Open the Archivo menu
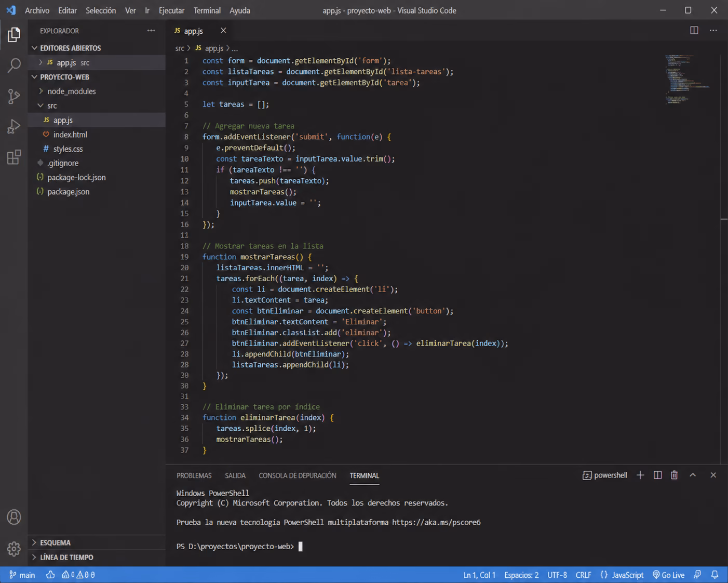The image size is (728, 583). tap(37, 10)
